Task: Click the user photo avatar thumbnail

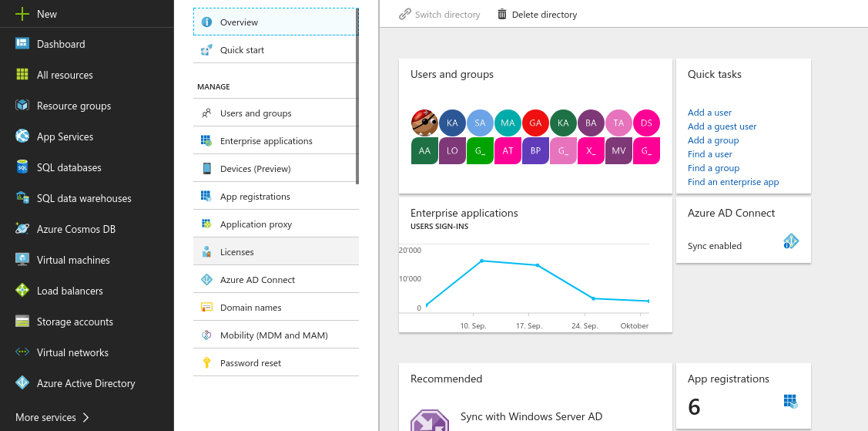Action: pos(424,123)
